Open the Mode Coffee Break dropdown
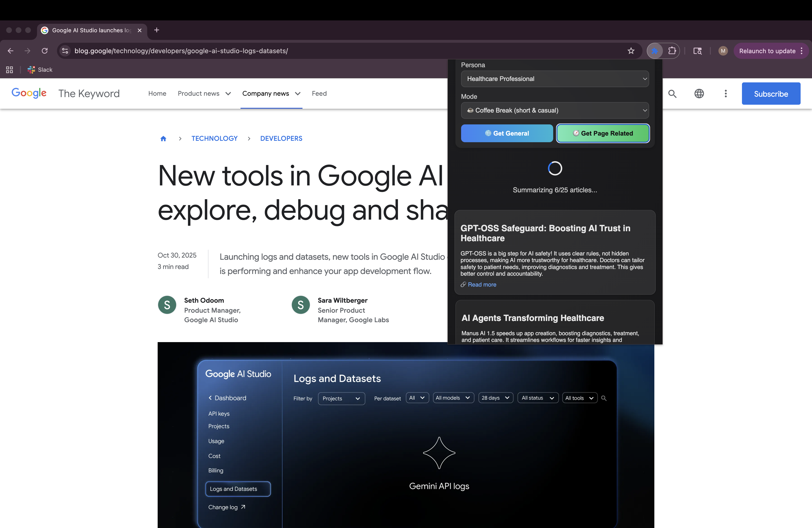This screenshot has height=528, width=812. (555, 110)
